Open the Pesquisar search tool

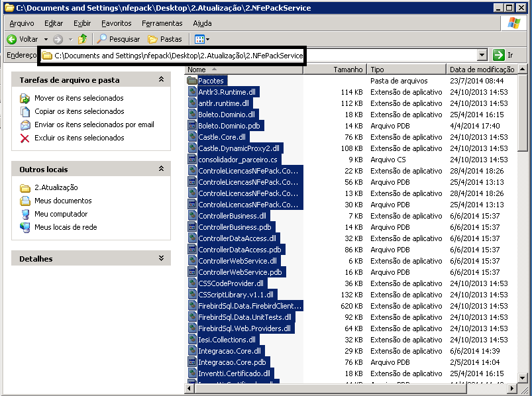(119, 39)
